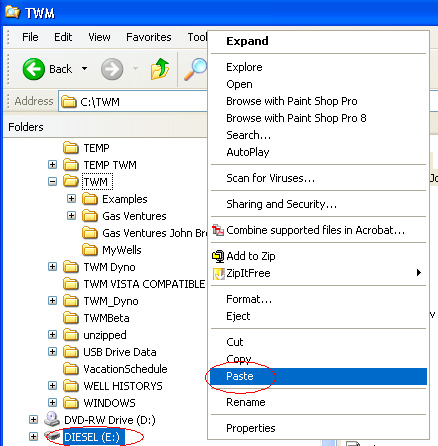Image resolution: width=438 pixels, height=446 pixels.
Task: Select TWM VISTA COMPATIBLE folder
Action: click(144, 284)
